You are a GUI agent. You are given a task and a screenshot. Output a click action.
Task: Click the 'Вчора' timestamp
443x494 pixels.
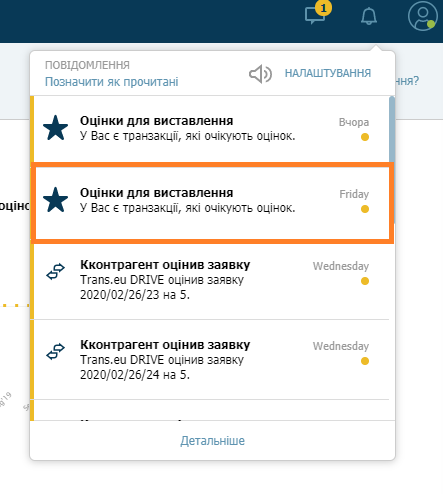coord(354,122)
